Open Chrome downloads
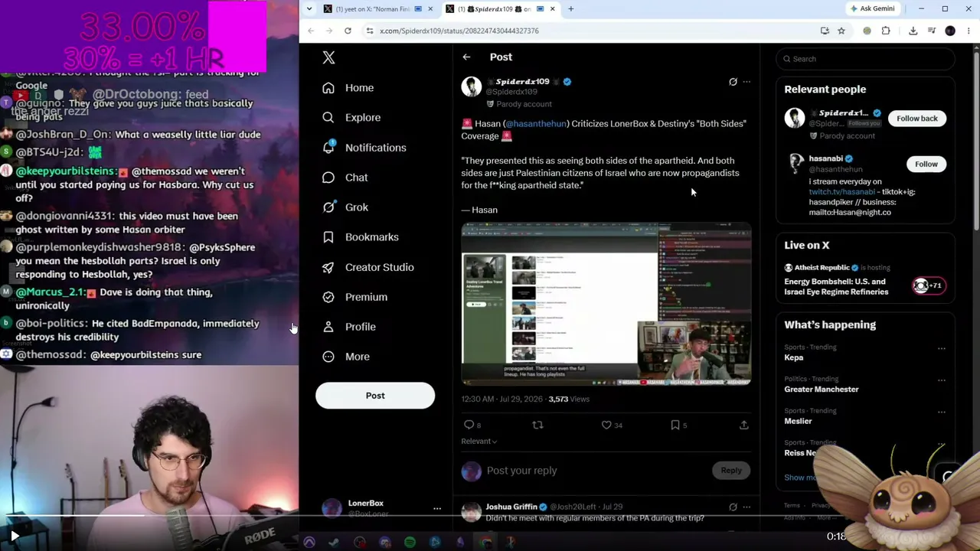 [x=913, y=31]
